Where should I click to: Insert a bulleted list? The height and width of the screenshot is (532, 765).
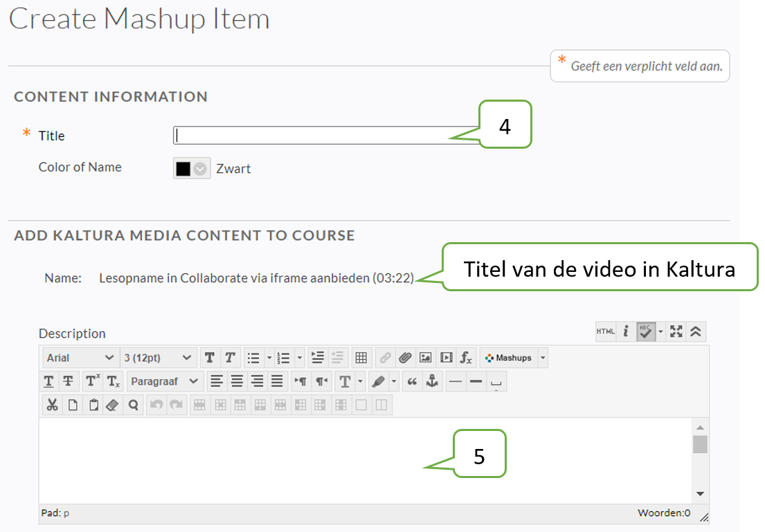253,358
